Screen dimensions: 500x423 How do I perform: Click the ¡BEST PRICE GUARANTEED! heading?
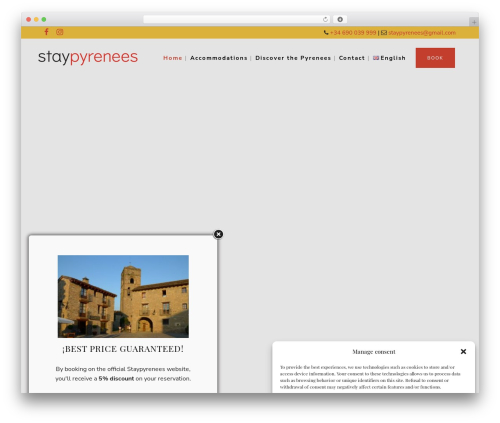click(x=123, y=349)
